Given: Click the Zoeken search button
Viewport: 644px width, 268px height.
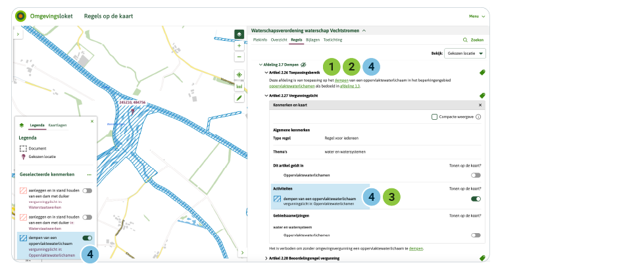Looking at the screenshot, I should [474, 40].
